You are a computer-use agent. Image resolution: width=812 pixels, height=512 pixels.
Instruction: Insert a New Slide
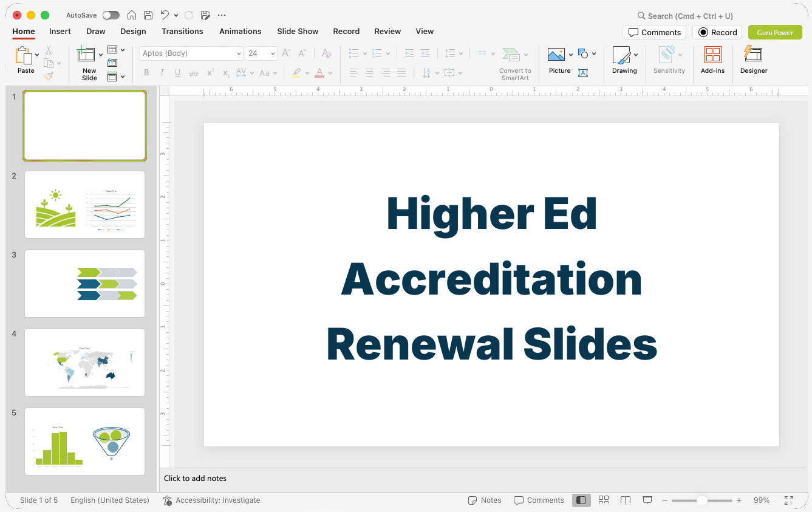coord(87,63)
